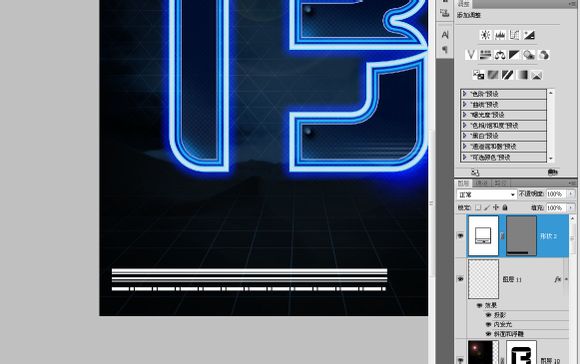Toggle the lock-all padlock icon

(x=505, y=208)
